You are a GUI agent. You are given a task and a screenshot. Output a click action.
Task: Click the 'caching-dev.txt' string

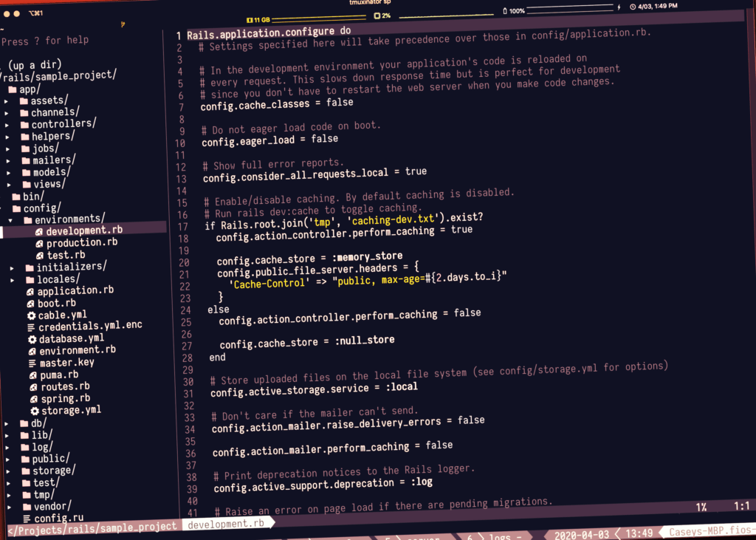coord(394,220)
